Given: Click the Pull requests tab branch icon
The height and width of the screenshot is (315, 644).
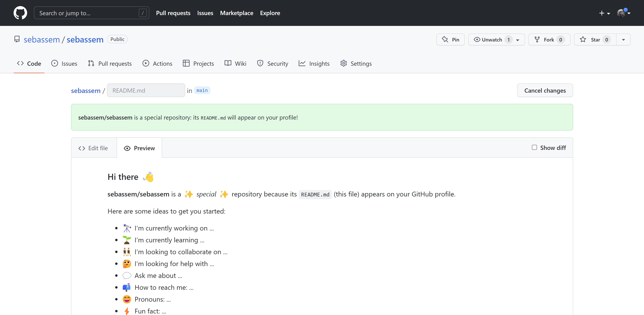Looking at the screenshot, I should click(91, 63).
